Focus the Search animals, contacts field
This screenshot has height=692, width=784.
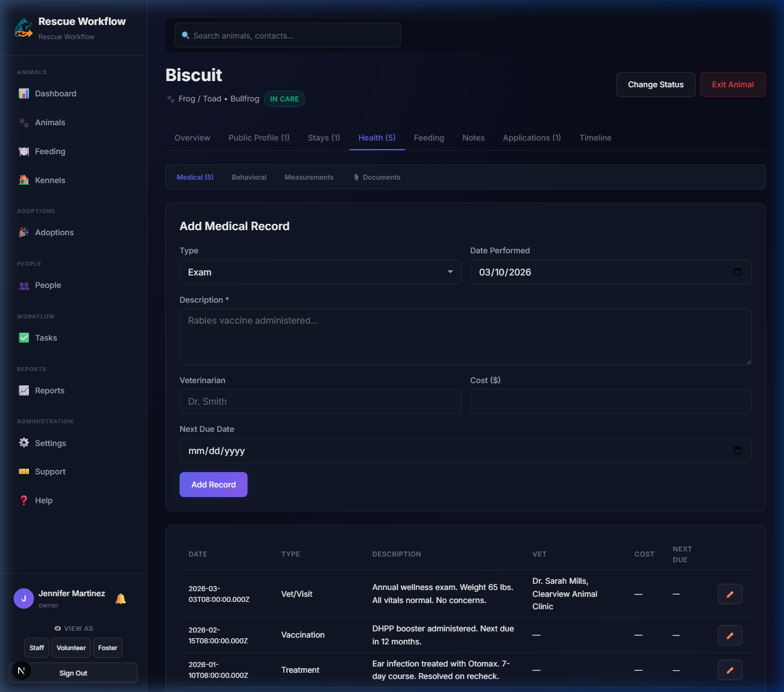288,36
